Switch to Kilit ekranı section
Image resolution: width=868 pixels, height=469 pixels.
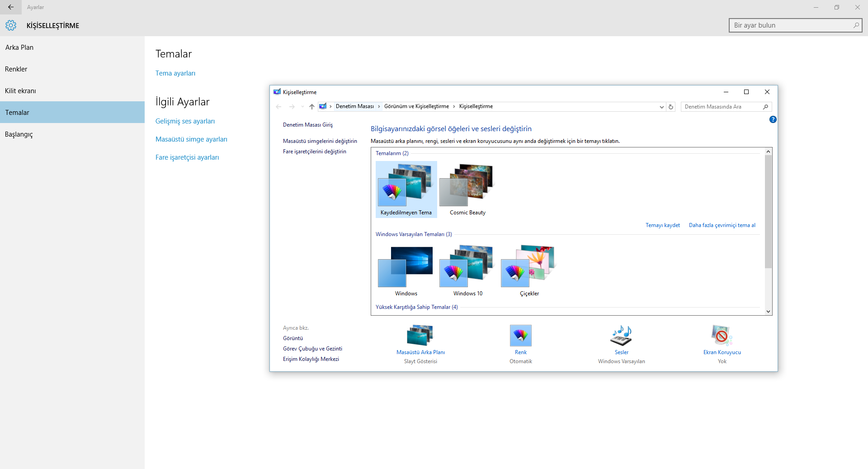(x=72, y=91)
